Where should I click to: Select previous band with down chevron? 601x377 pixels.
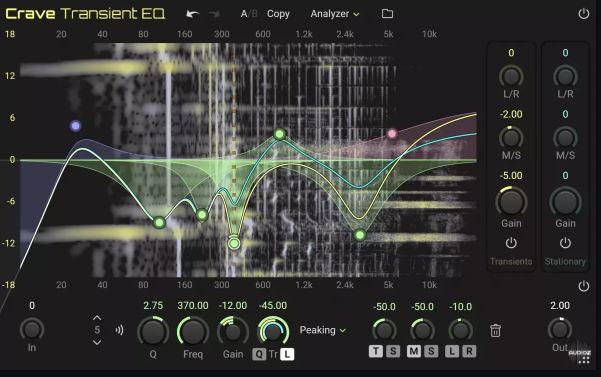tap(97, 342)
